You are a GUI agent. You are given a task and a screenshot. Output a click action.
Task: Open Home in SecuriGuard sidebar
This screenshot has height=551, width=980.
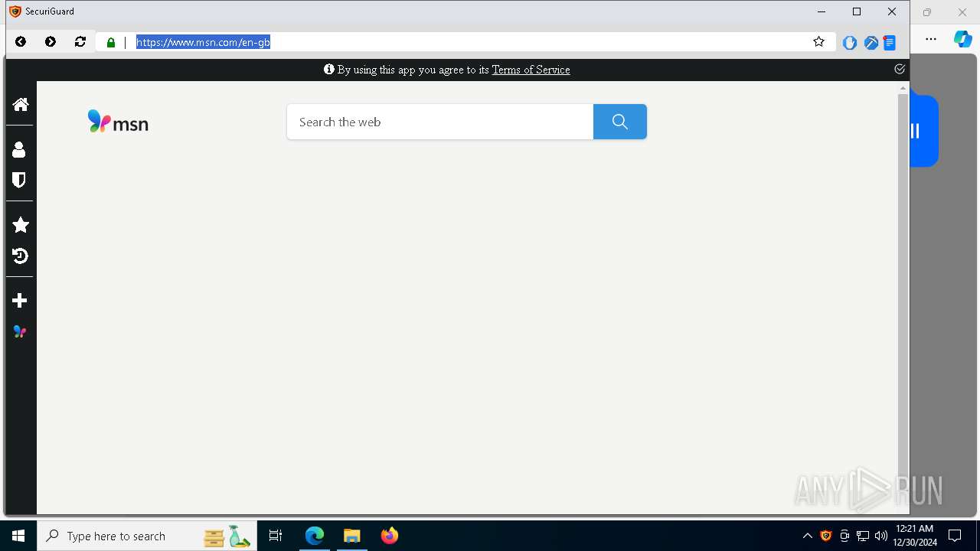tap(21, 104)
